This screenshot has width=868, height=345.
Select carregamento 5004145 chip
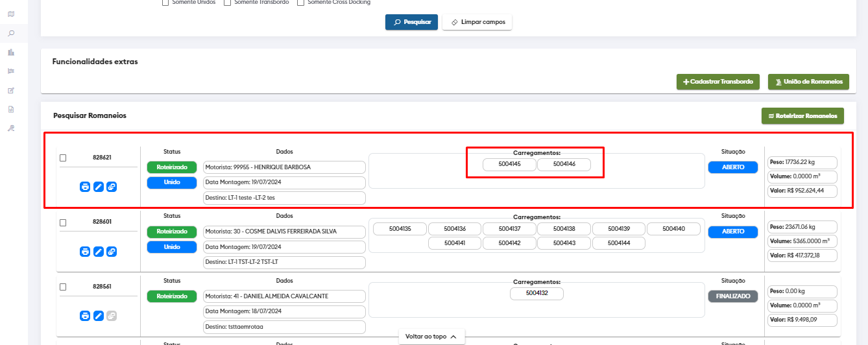(x=509, y=165)
